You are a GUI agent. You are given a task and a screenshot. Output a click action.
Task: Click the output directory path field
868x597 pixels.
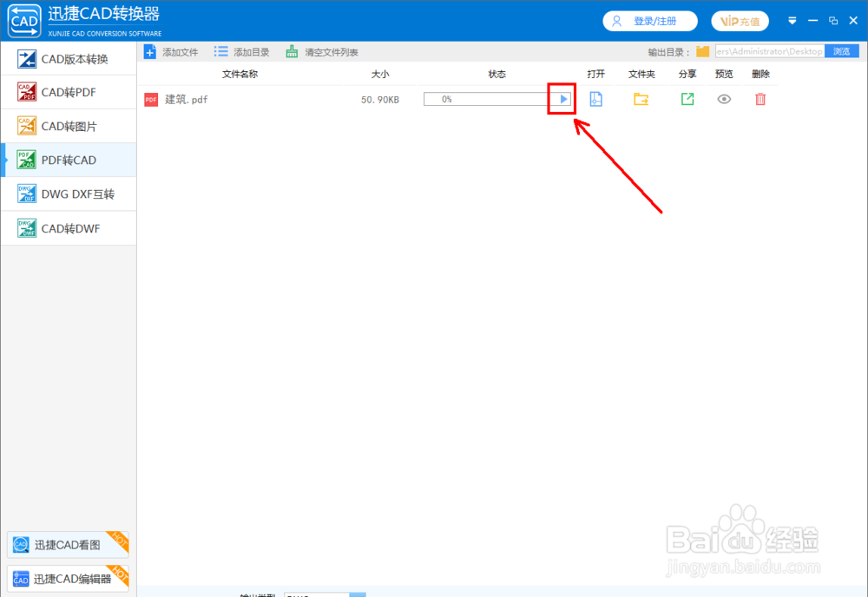pyautogui.click(x=769, y=51)
